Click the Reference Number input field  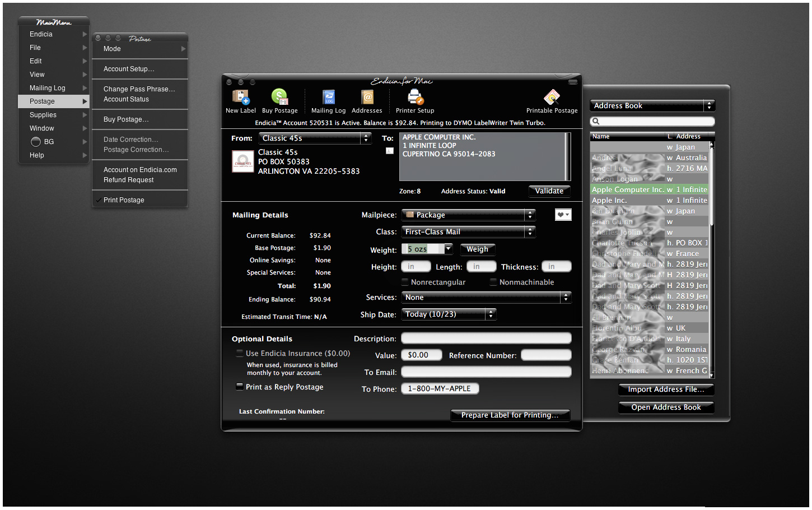pyautogui.click(x=546, y=355)
